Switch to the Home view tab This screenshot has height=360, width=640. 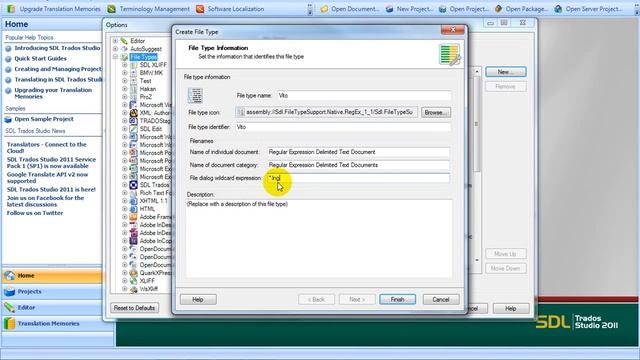(x=52, y=276)
